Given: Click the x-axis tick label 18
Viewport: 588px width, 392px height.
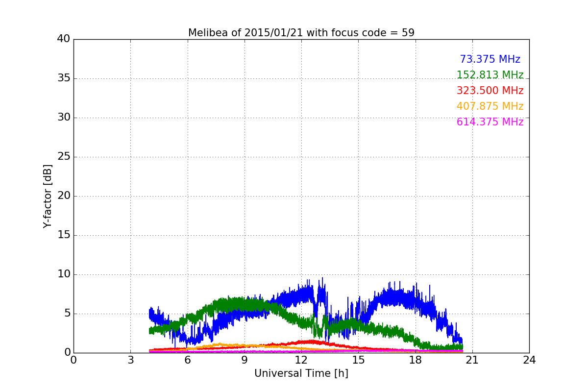Looking at the screenshot, I should click(x=416, y=360).
